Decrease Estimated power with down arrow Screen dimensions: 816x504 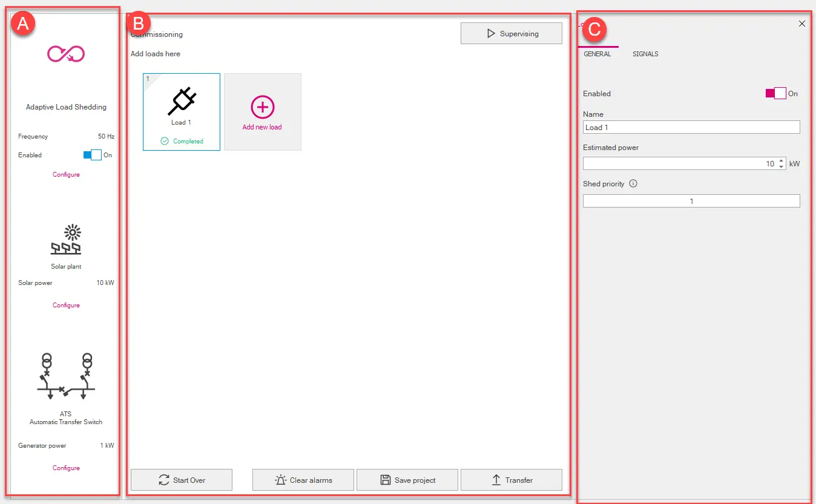tap(781, 166)
